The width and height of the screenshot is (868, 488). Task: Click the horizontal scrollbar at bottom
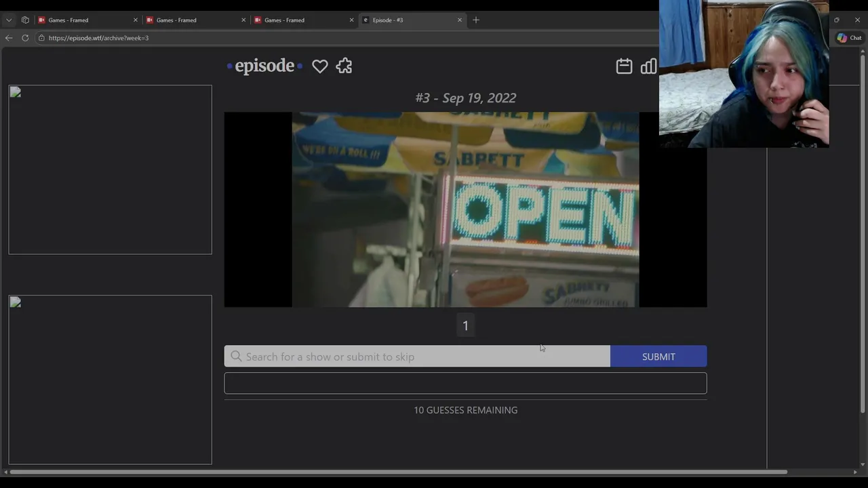coord(398,472)
